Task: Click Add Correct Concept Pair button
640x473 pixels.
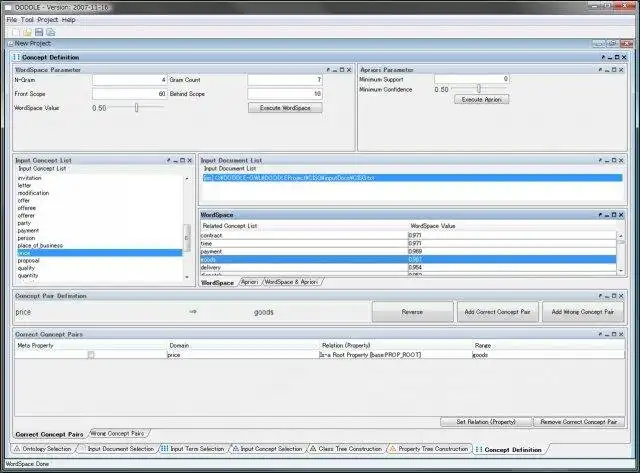Action: coord(498,312)
